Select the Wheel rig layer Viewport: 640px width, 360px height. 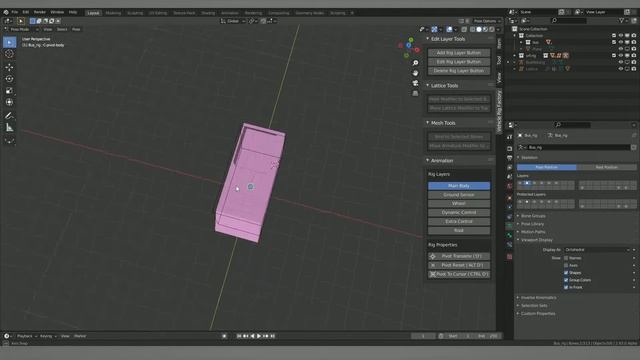(x=459, y=203)
